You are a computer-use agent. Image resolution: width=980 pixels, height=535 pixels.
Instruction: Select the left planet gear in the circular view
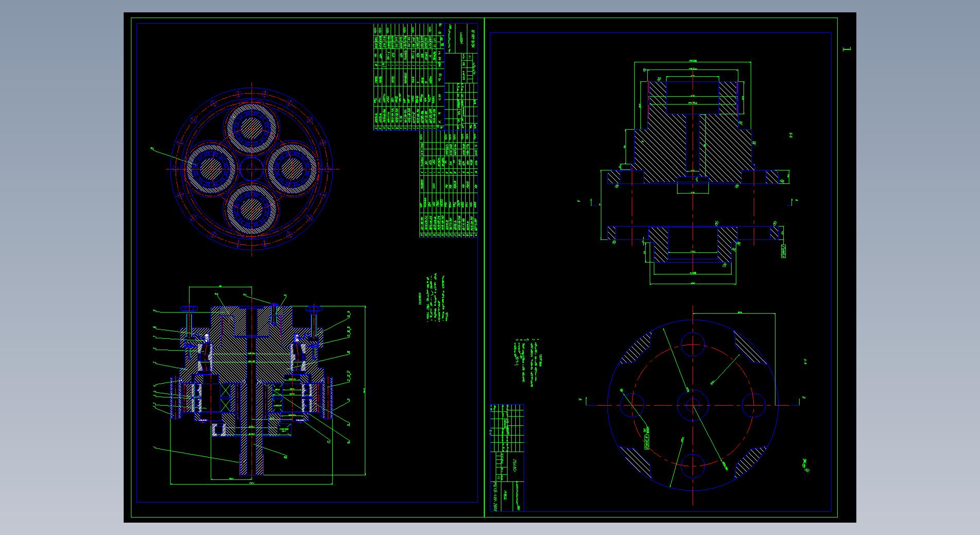[x=210, y=168]
